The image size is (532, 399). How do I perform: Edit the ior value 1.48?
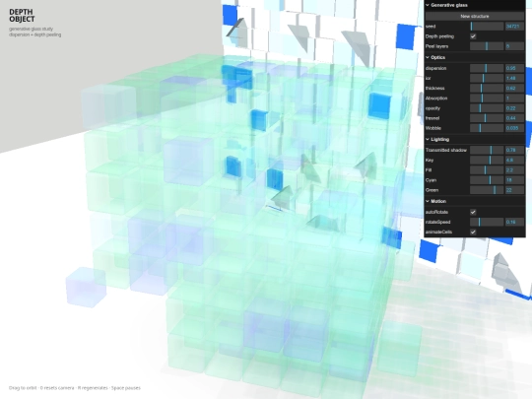(514, 78)
